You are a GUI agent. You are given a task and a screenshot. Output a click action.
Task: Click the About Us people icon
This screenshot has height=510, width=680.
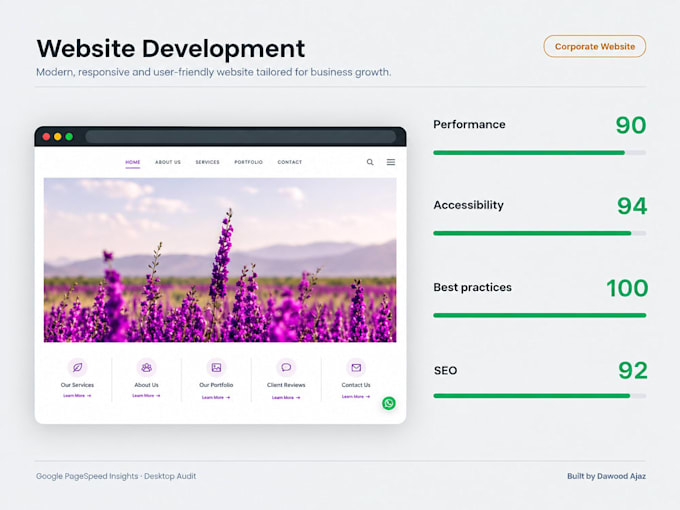tap(147, 367)
